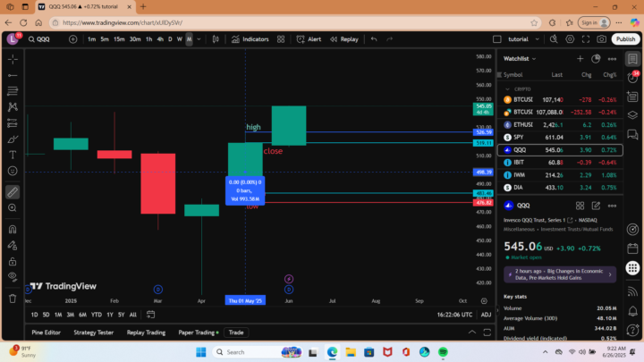Start bar Replay mode
This screenshot has width=644, height=362.
tap(344, 39)
